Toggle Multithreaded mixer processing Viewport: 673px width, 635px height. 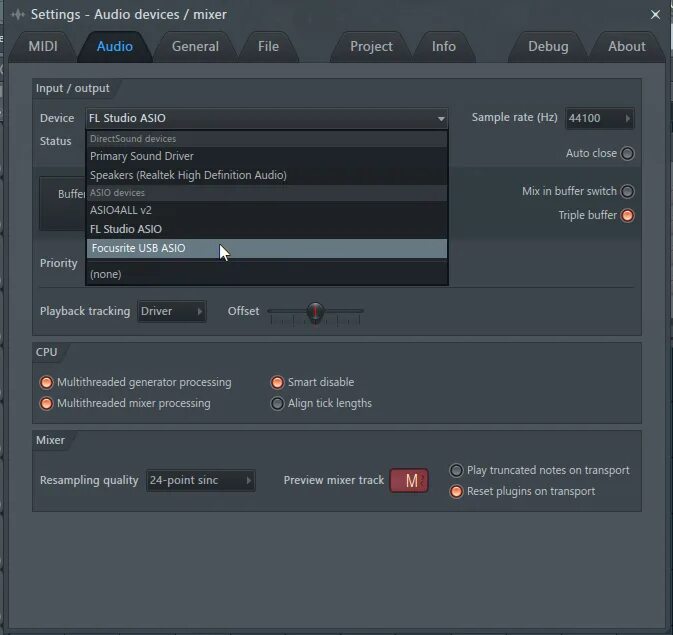(46, 403)
